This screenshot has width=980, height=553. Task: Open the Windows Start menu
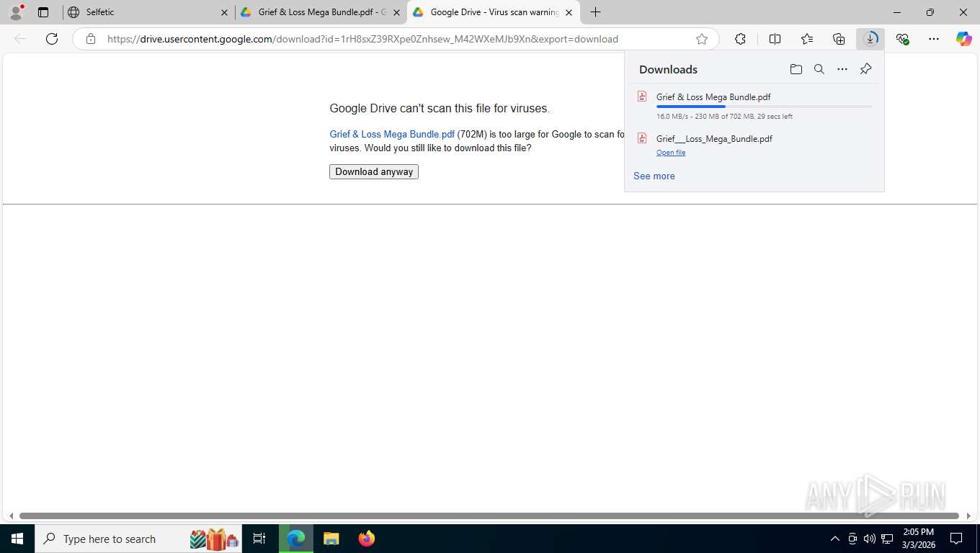[17, 539]
